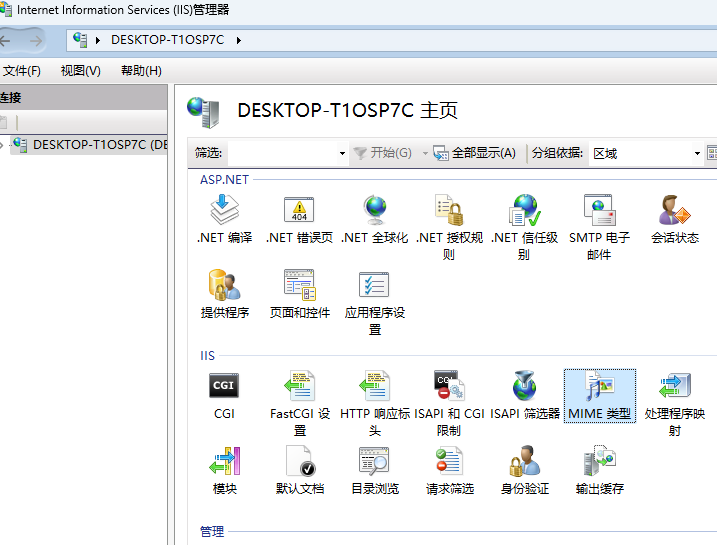This screenshot has width=717, height=545.
Task: Open the dropdown arrow next to 开始(G)
Action: tap(425, 153)
